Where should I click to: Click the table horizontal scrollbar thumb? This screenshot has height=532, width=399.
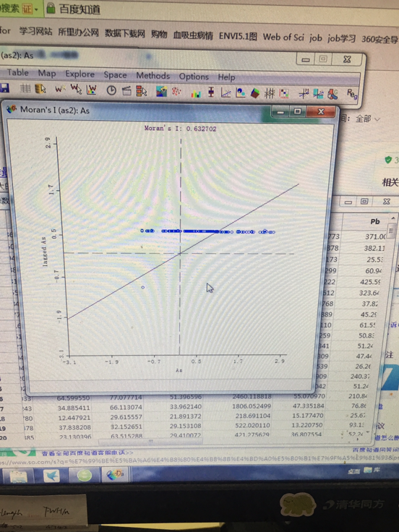coord(151,441)
